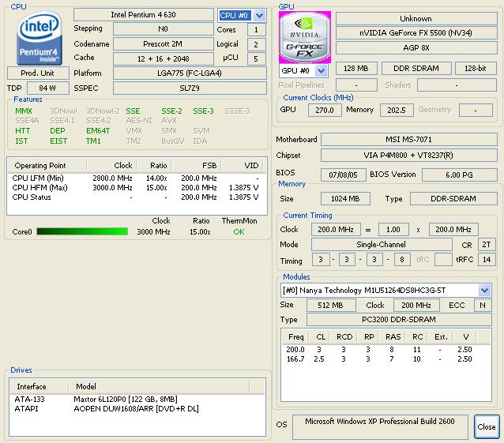Select the Maxtor 6L120P0 drive row
The width and height of the screenshot is (504, 443).
point(137,400)
